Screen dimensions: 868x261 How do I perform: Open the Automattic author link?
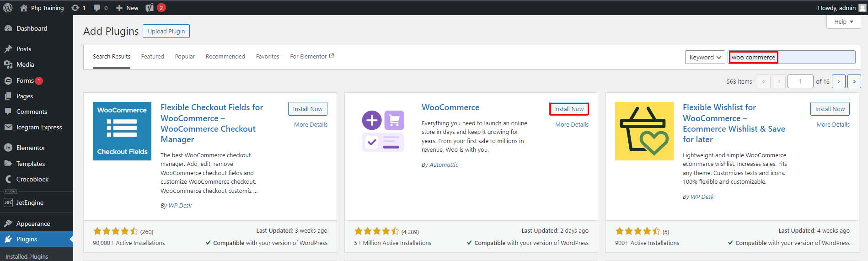click(x=444, y=165)
